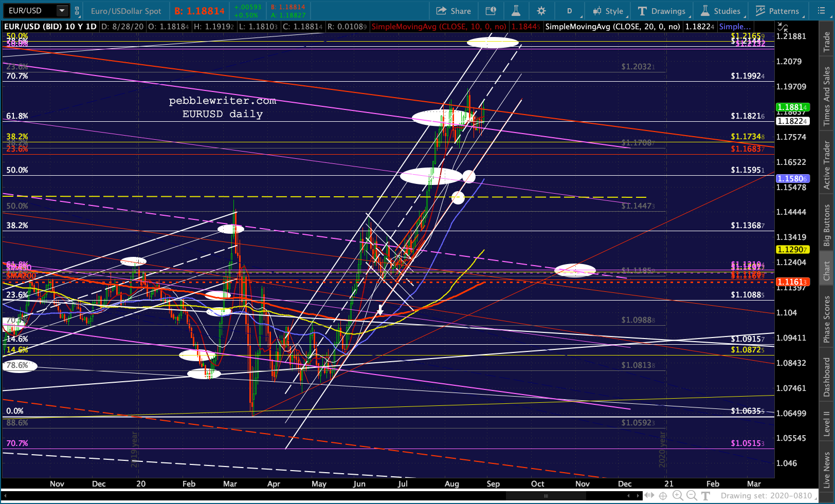This screenshot has width=835, height=504.
Task: Click the magenta $1.0515 level label
Action: [x=748, y=443]
